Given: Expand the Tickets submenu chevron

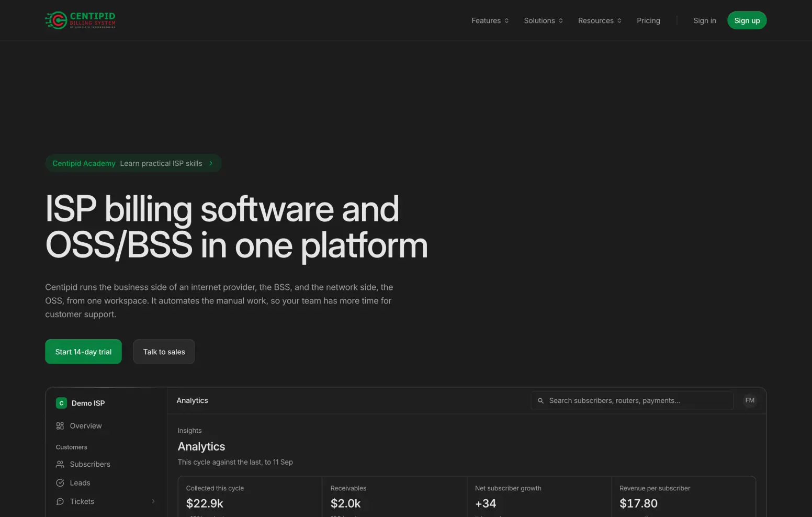Looking at the screenshot, I should point(153,501).
